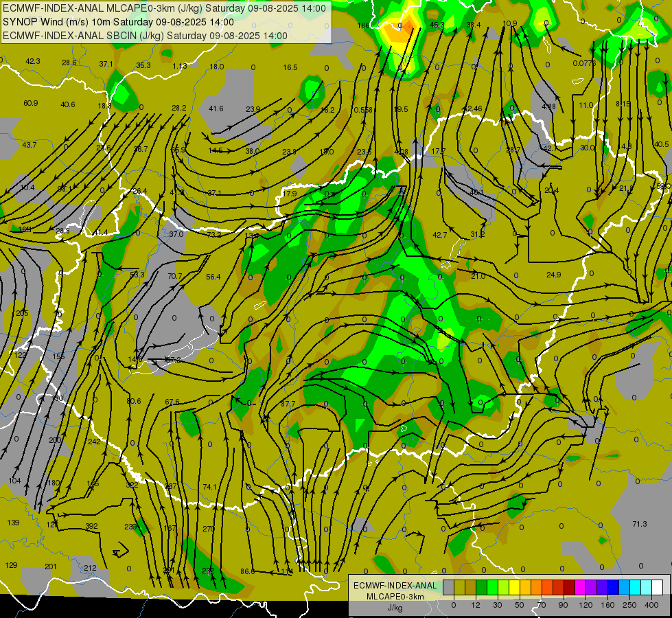Click the map value '56.4'
Screen dimensions: 672x618
click(x=213, y=277)
